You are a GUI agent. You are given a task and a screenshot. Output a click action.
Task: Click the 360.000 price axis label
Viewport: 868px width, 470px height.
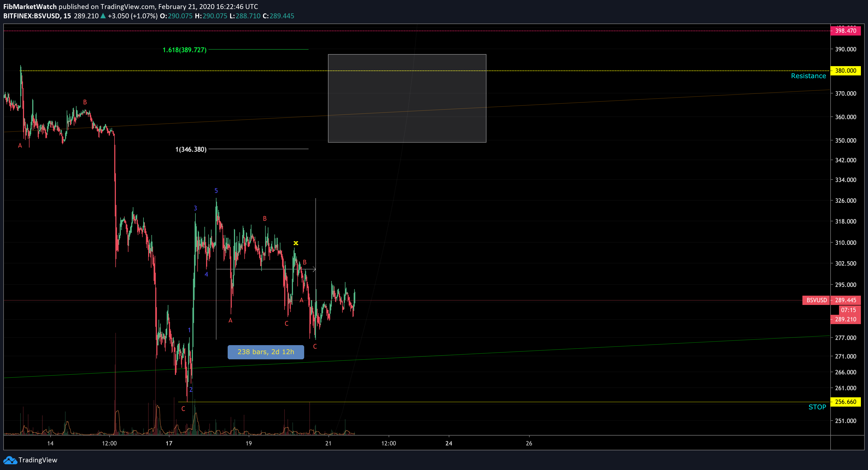(x=845, y=117)
